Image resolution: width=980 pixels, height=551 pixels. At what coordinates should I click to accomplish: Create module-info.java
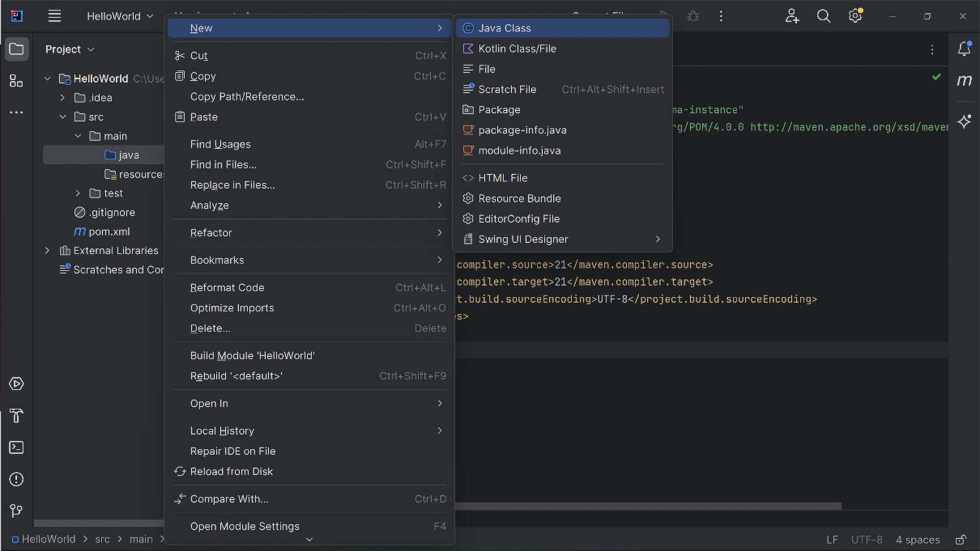[563, 151]
